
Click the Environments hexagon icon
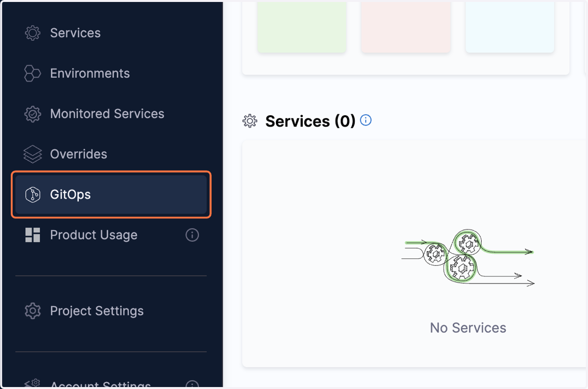pos(33,74)
